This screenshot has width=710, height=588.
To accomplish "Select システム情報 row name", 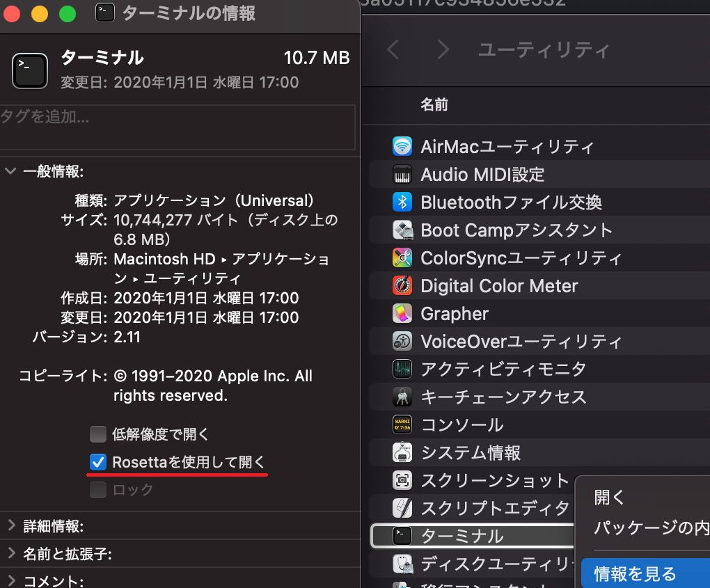I will coord(471,453).
